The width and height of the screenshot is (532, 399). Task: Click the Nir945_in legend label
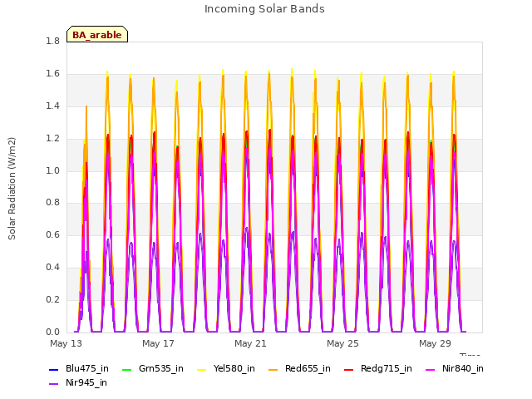pos(86,382)
